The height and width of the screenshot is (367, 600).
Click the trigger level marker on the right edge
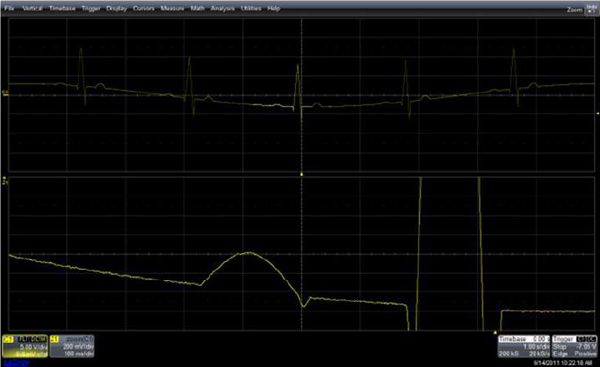(598, 113)
